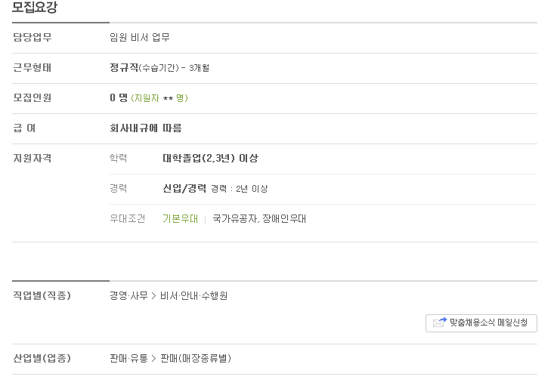Click the 지원자격 row label
The width and height of the screenshot is (557, 392).
(x=32, y=159)
